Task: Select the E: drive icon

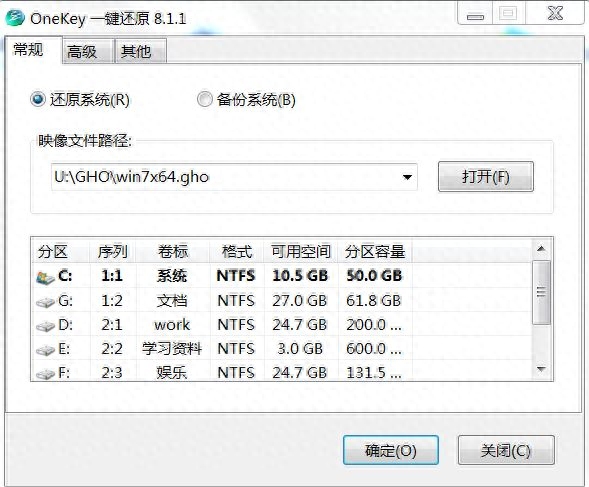Action: pyautogui.click(x=45, y=350)
